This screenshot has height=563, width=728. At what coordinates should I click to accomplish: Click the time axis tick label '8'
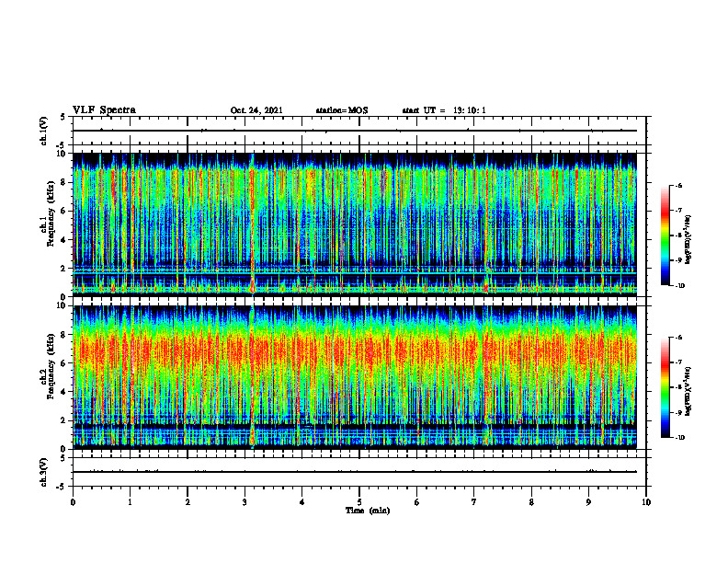point(531,502)
